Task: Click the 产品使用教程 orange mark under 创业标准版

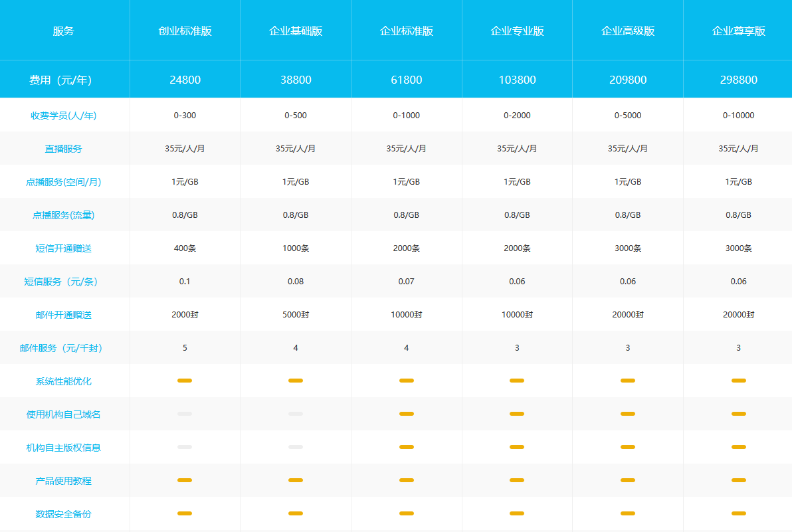Action: click(x=185, y=480)
